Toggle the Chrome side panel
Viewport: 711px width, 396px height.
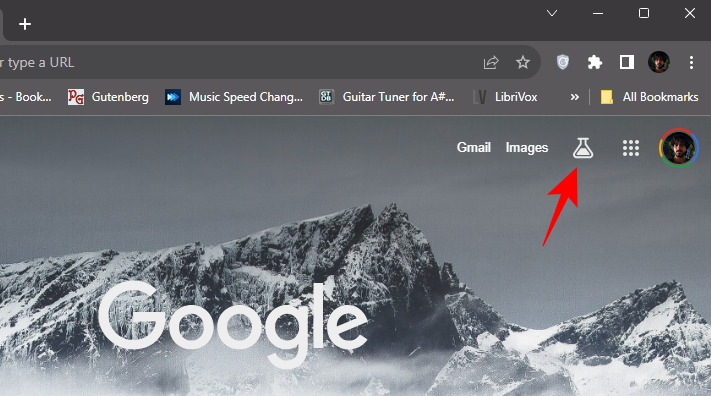(627, 62)
